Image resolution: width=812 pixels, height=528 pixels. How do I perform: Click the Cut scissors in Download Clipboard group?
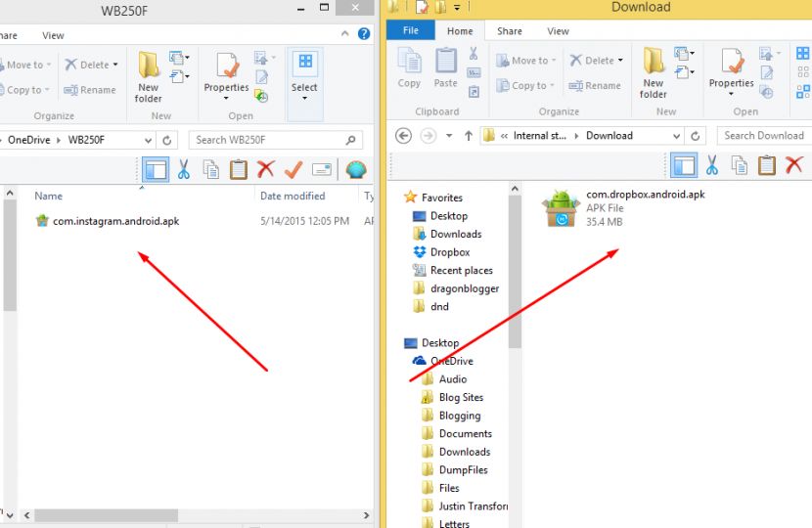pos(474,54)
